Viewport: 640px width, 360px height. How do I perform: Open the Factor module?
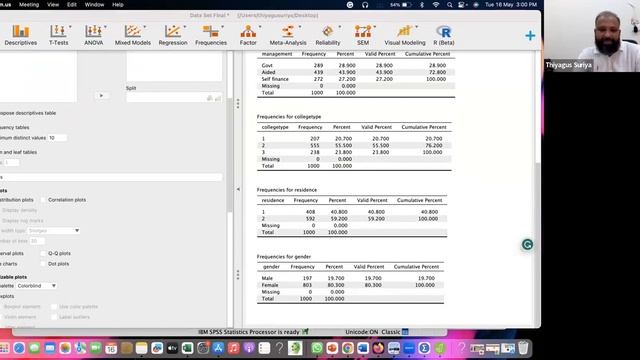pos(248,35)
